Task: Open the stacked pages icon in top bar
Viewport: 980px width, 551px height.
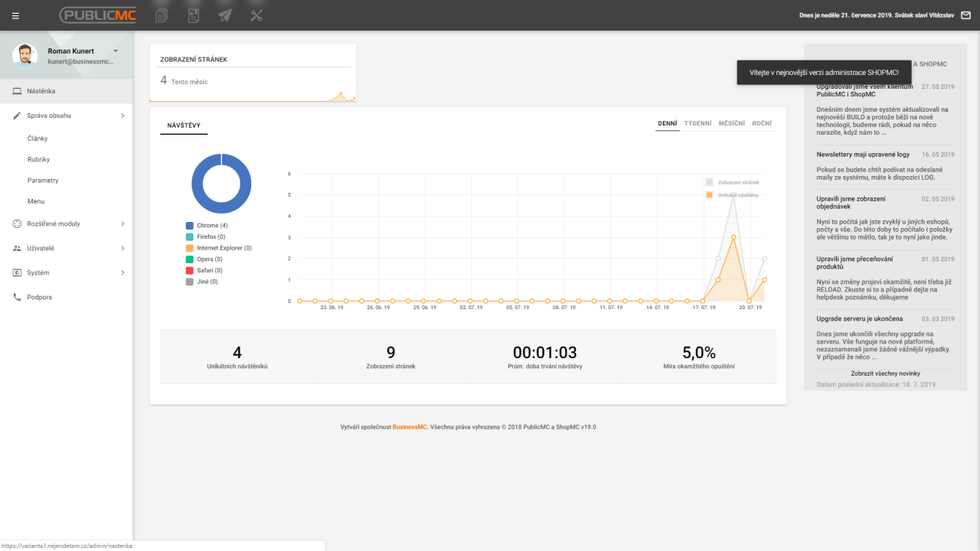Action: point(161,15)
